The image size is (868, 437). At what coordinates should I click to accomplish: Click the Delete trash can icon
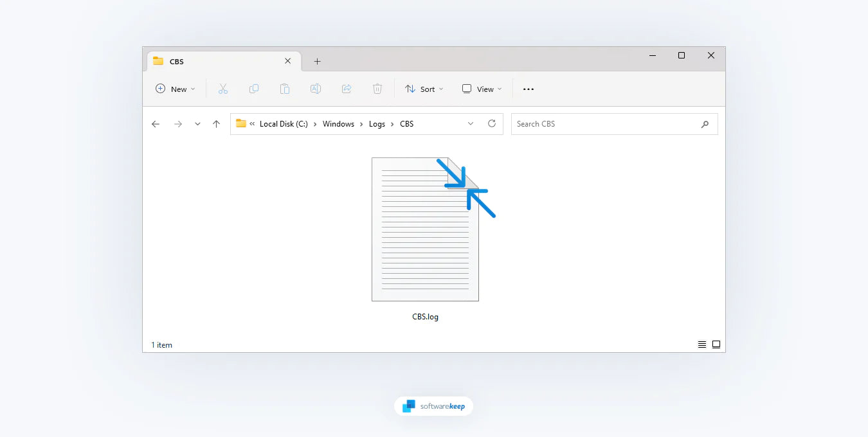[x=377, y=89]
